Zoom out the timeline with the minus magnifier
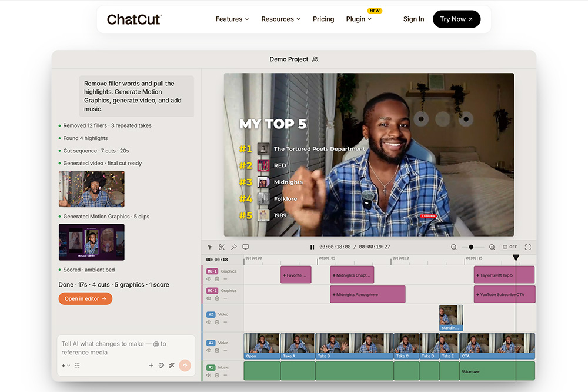 click(454, 247)
